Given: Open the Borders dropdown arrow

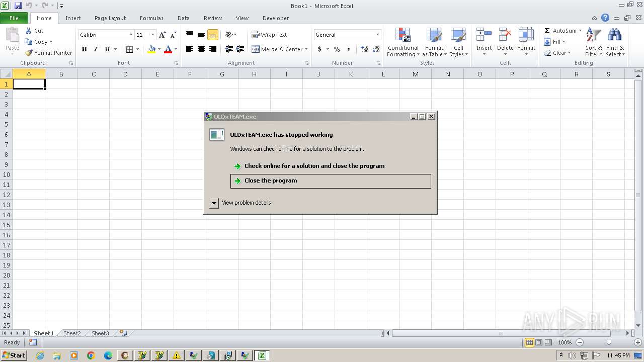Looking at the screenshot, I should 137,49.
